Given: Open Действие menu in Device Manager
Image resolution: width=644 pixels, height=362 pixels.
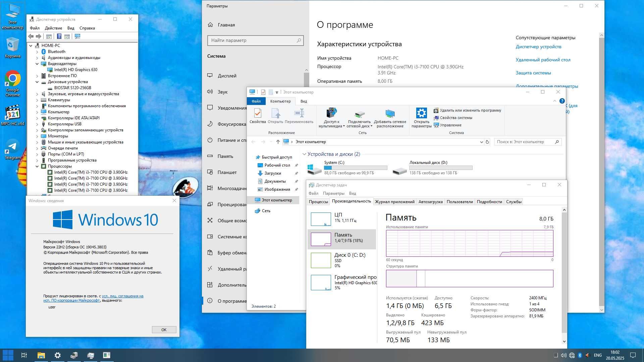Looking at the screenshot, I should point(53,28).
